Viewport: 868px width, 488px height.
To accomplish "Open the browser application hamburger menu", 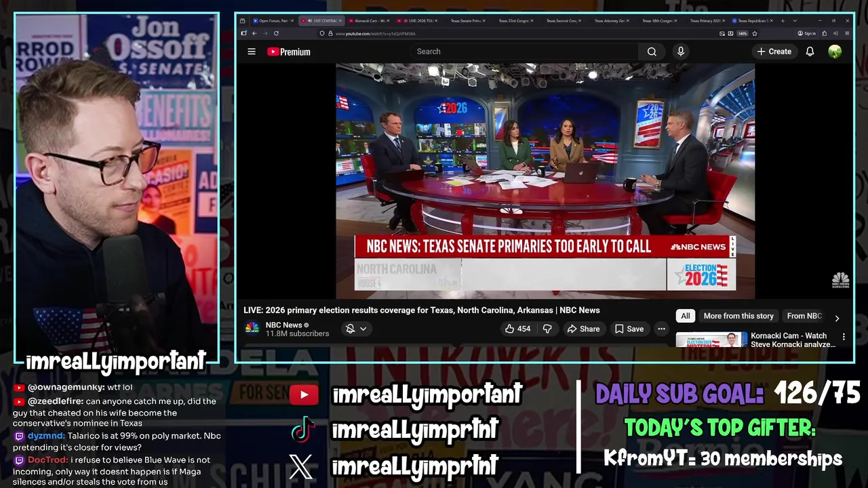I will point(847,33).
